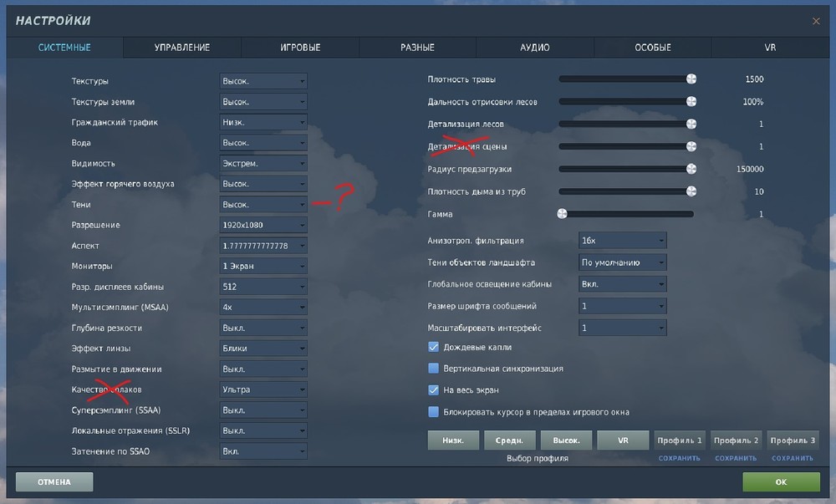Click the Плотность травы value 1500
The height and width of the screenshot is (504, 836).
(x=754, y=79)
